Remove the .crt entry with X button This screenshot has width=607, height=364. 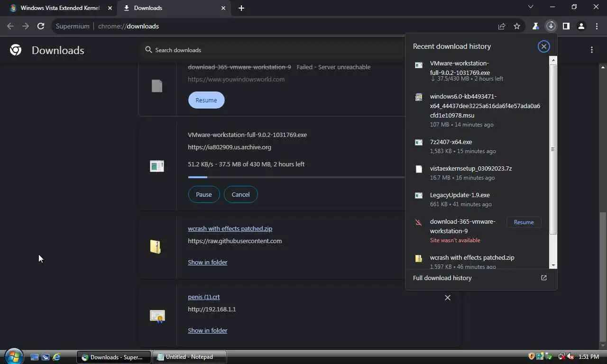tap(447, 298)
